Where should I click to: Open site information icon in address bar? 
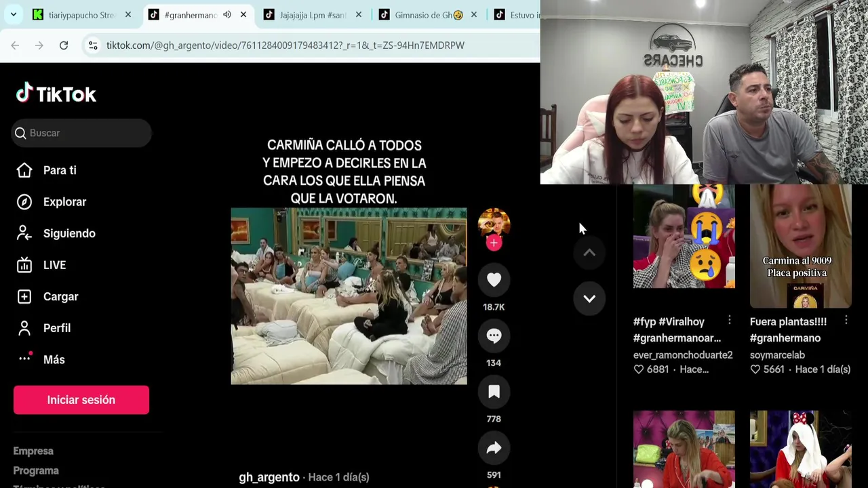point(93,45)
